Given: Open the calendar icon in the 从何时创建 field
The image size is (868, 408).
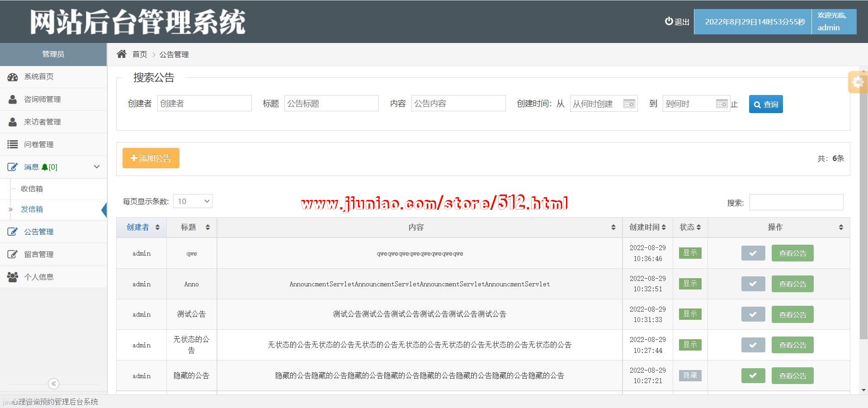Looking at the screenshot, I should (x=629, y=104).
